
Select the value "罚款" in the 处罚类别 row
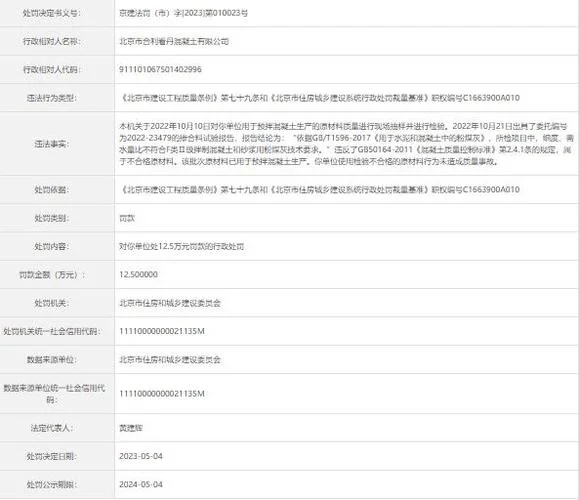tap(127, 218)
